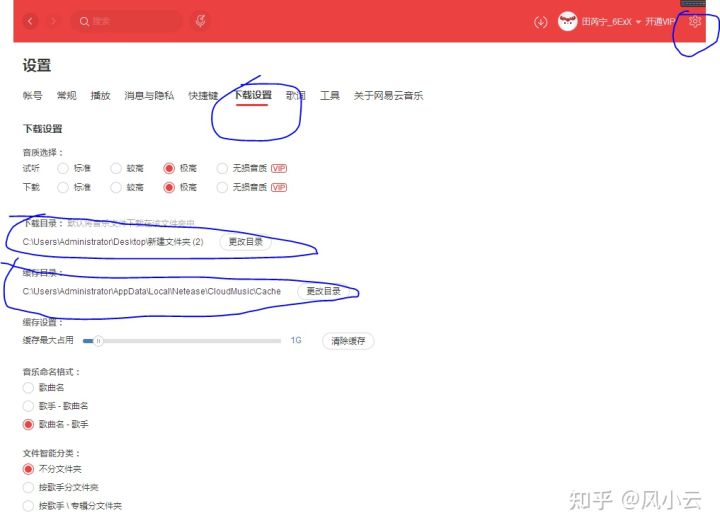The width and height of the screenshot is (720, 530).
Task: Click the 1G cache size value
Action: tap(296, 340)
